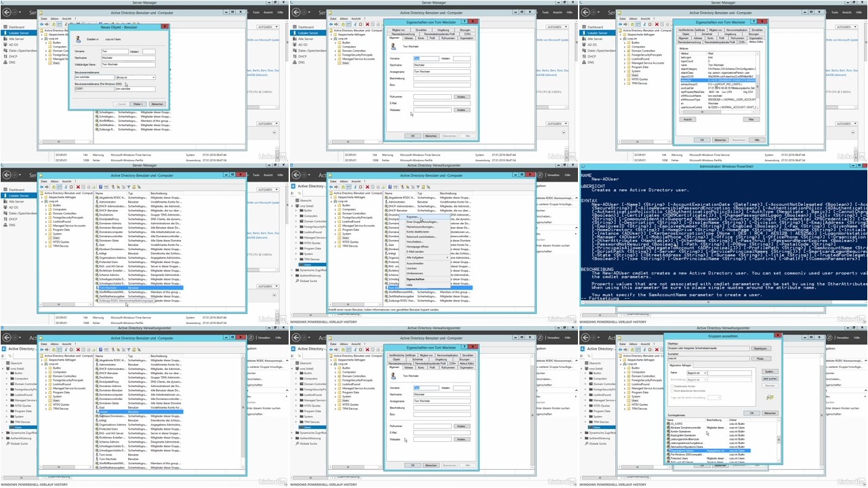The height and width of the screenshot is (488, 868).
Task: Click the Name search text box in Gruppen auswählen
Action: point(730,373)
